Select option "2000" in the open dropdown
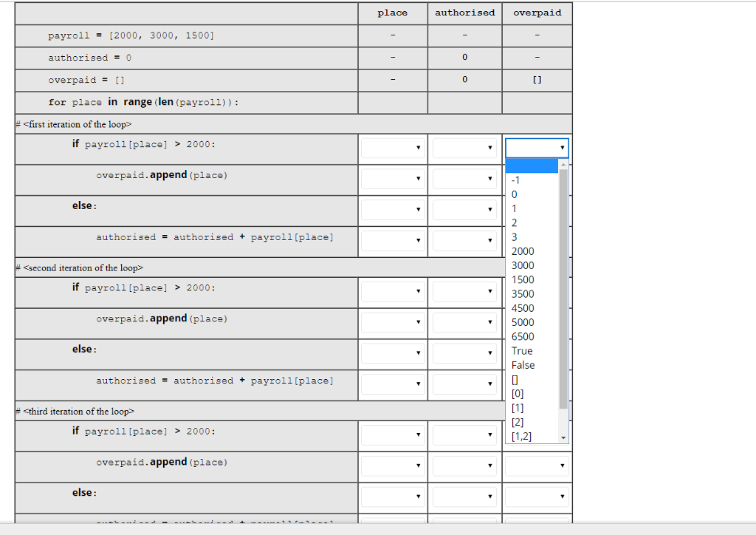This screenshot has height=535, width=756. 521,251
